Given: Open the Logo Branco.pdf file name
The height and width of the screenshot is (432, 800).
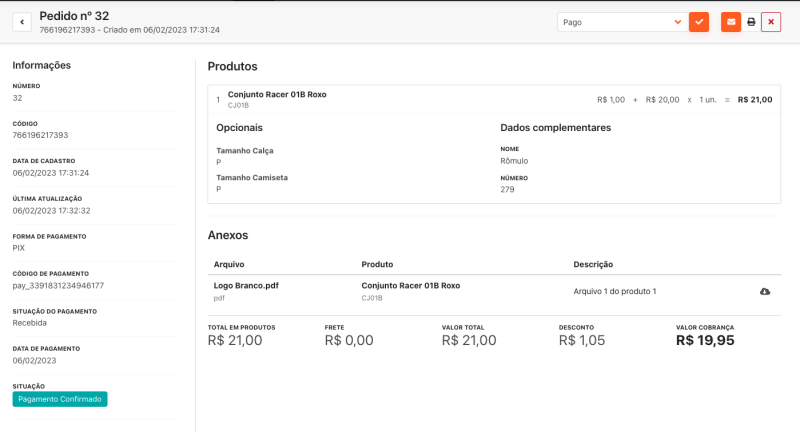Looking at the screenshot, I should coord(246,285).
